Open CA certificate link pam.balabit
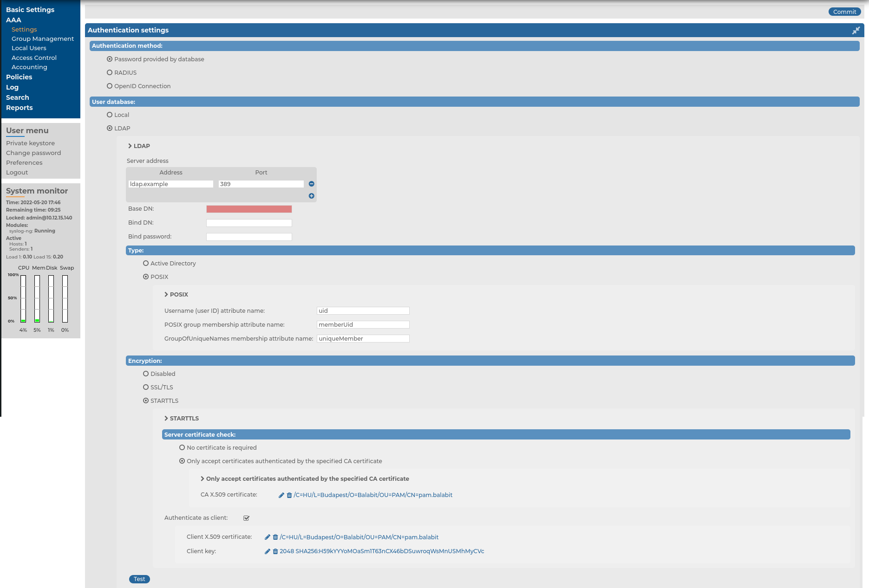The width and height of the screenshot is (869, 588). (x=373, y=495)
